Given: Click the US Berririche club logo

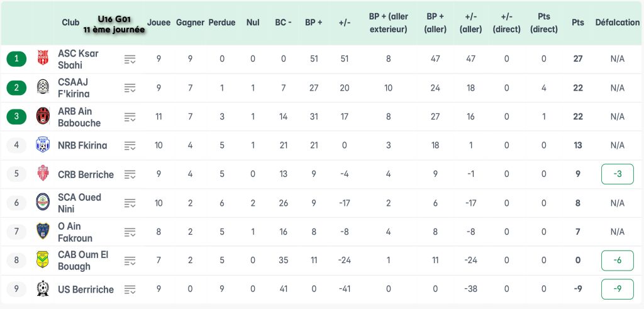Looking at the screenshot, I should (x=43, y=289).
